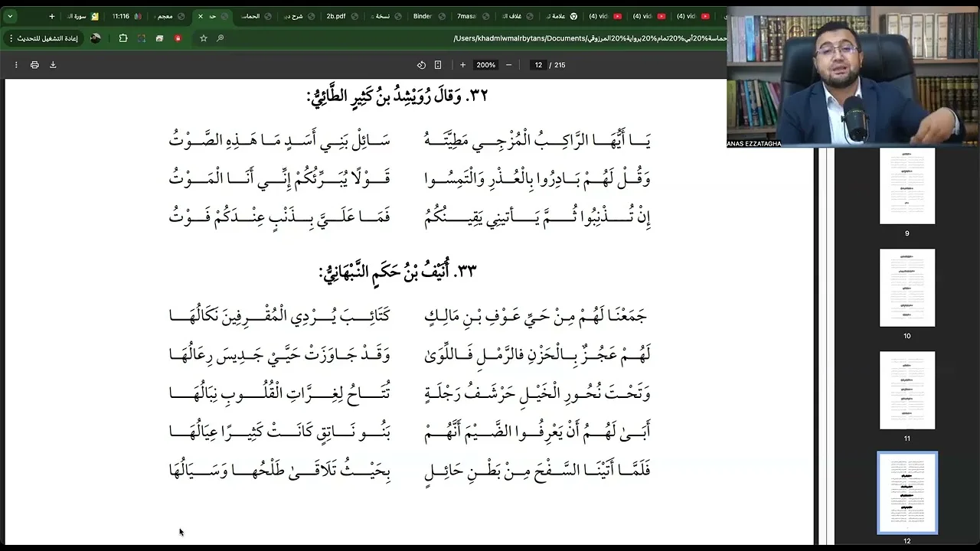Open a new browser tab
Screen dimensions: 980x551
(x=52, y=16)
